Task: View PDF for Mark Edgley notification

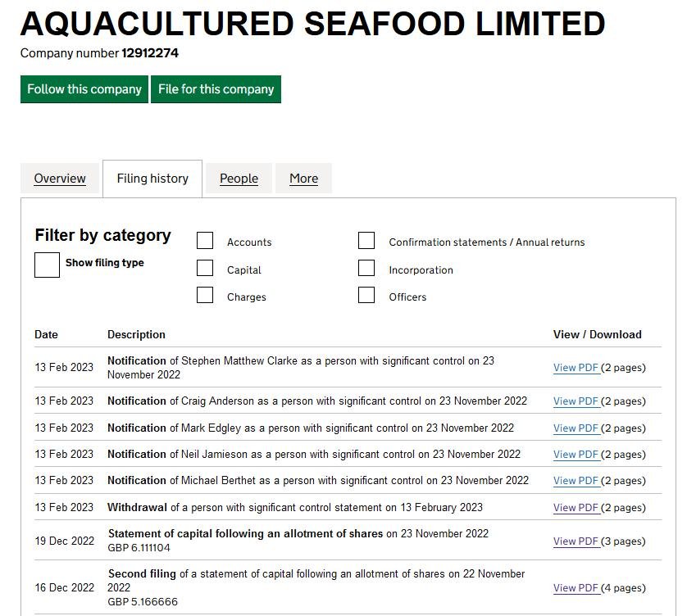Action: (x=575, y=428)
